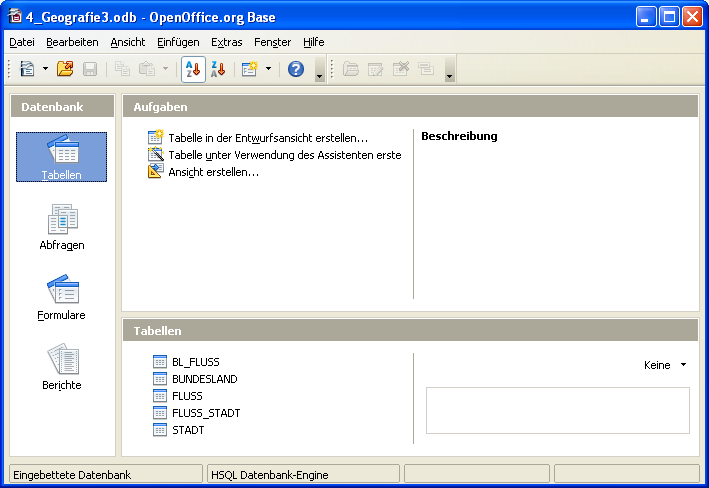The height and width of the screenshot is (488, 709).
Task: Open the Formulare section icon
Action: click(x=62, y=297)
